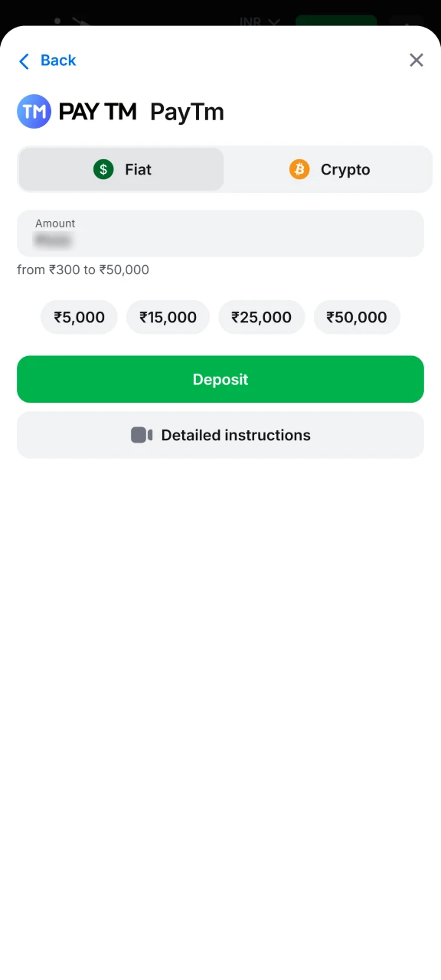Choose the ₹15,000 preset amount

pyautogui.click(x=168, y=317)
